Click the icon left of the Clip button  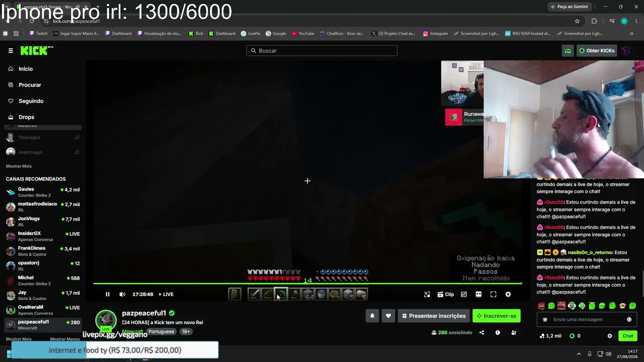427,294
